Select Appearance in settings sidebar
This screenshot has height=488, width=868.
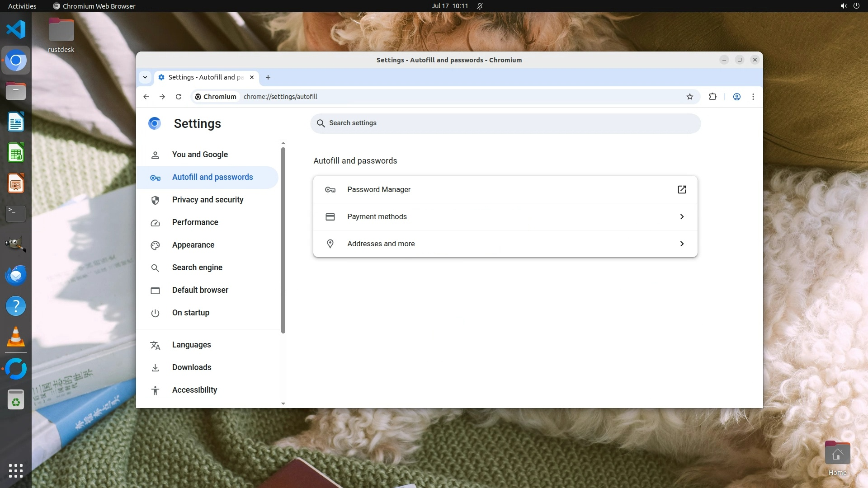coord(193,245)
